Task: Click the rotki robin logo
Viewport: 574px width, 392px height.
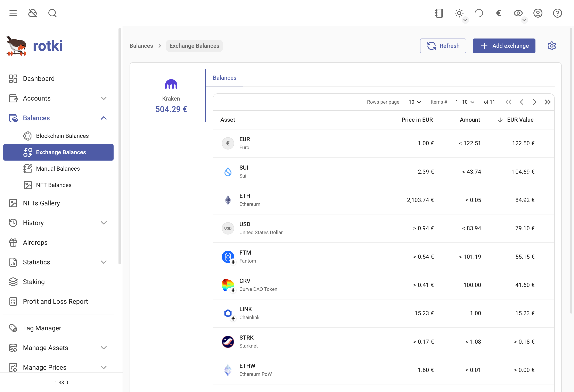Action: click(x=17, y=46)
